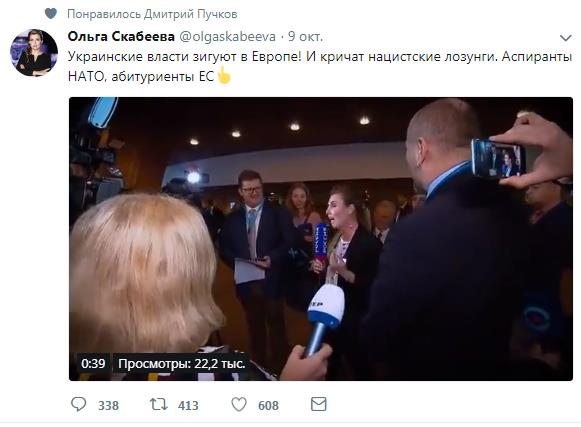Open the @olgaskabeeva handle link
The image size is (581, 427).
tap(228, 37)
